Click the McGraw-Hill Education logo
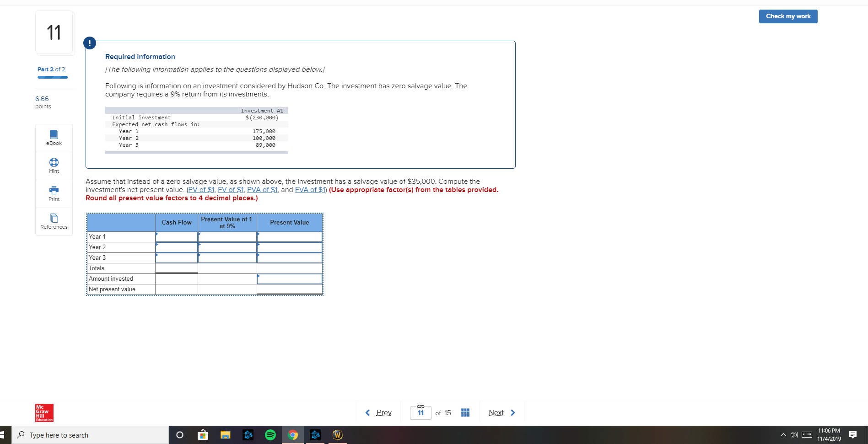The image size is (868, 444). click(43, 412)
